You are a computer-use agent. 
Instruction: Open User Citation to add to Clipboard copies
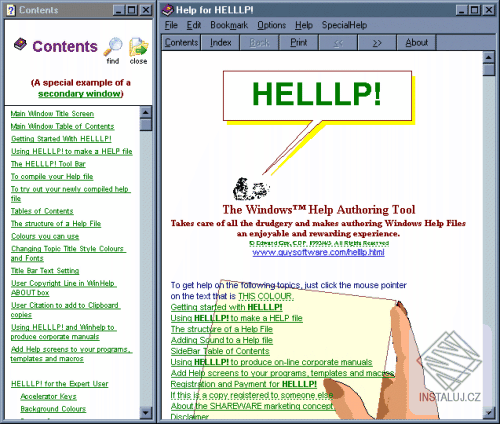(65, 310)
